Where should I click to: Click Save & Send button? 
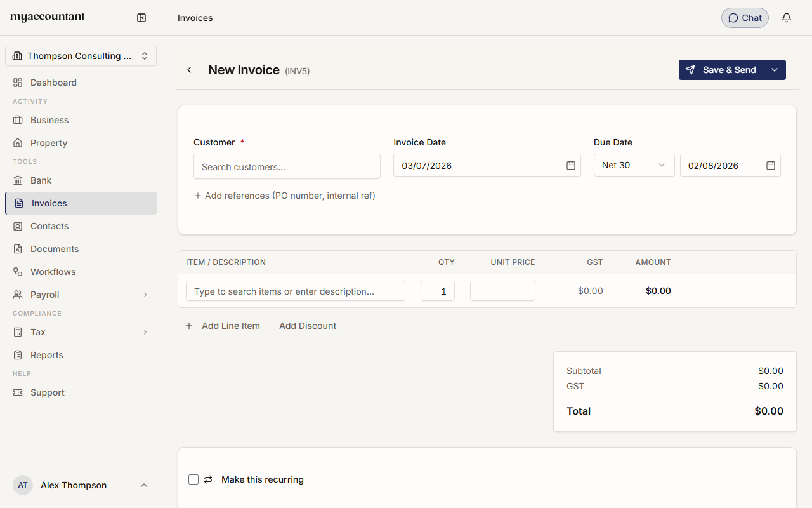[721, 70]
